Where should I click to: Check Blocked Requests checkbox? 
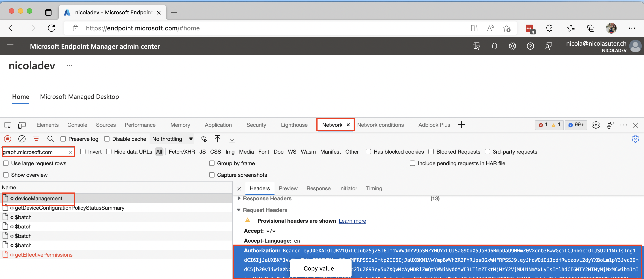coord(431,152)
